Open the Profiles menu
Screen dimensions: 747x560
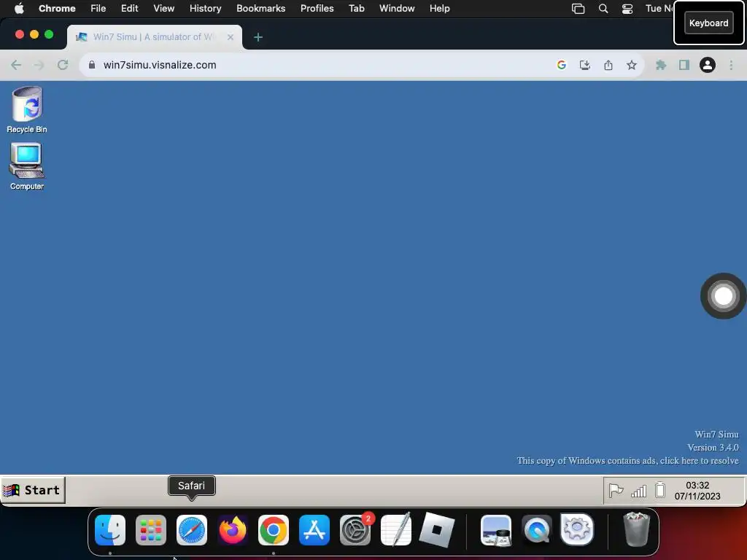click(x=317, y=8)
